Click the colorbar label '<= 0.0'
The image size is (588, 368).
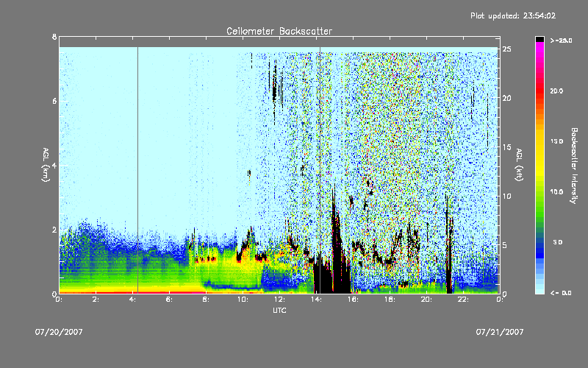point(561,293)
